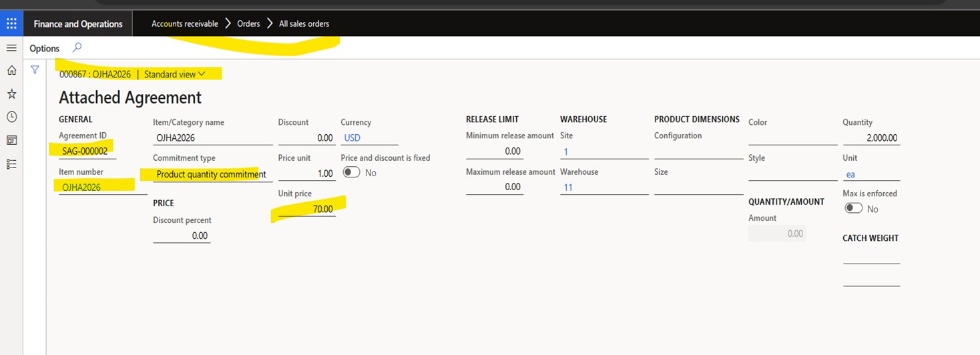Open the Workspaces icon in sidebar
Screen dimensions: 980x355
point(11,140)
